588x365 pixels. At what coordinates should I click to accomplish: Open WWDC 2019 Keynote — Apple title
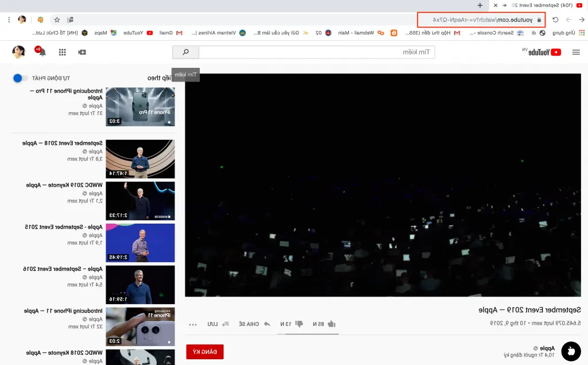(x=64, y=185)
